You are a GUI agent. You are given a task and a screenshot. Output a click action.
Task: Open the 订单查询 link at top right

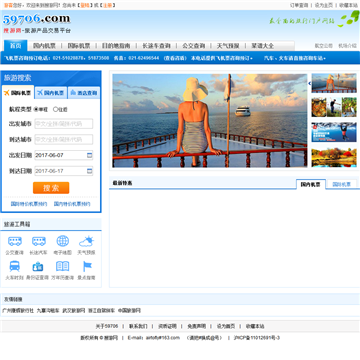pyautogui.click(x=299, y=5)
